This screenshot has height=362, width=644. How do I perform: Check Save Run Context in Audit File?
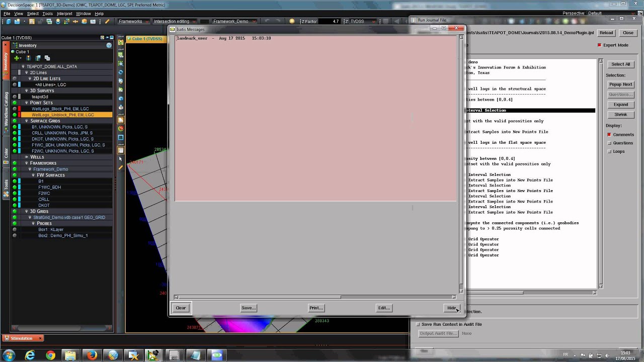pyautogui.click(x=418, y=324)
